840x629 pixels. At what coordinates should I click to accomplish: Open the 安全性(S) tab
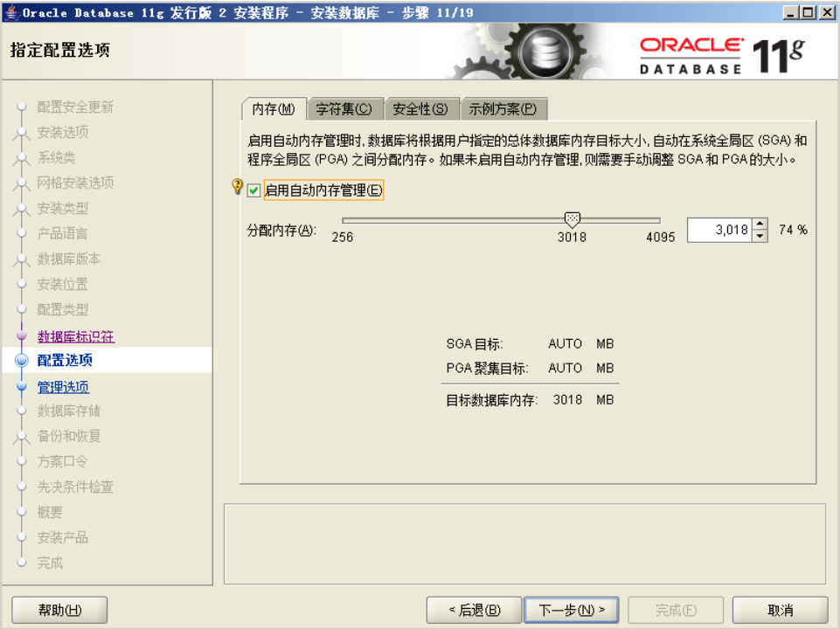pos(420,108)
